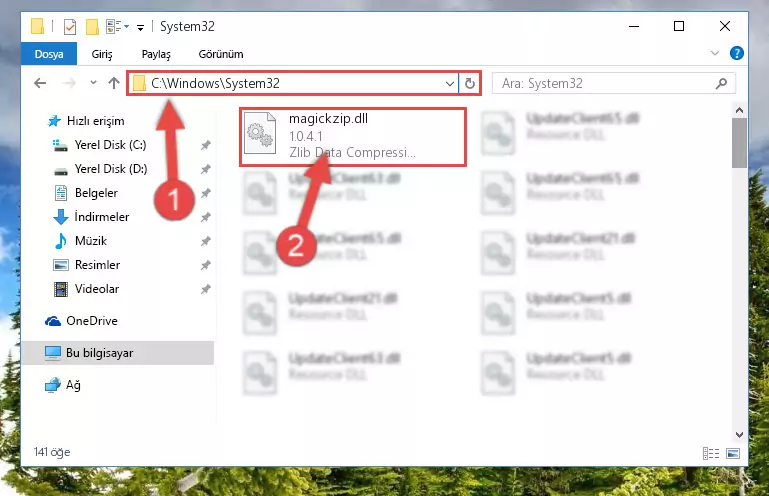Open the Resimler folder

(97, 265)
